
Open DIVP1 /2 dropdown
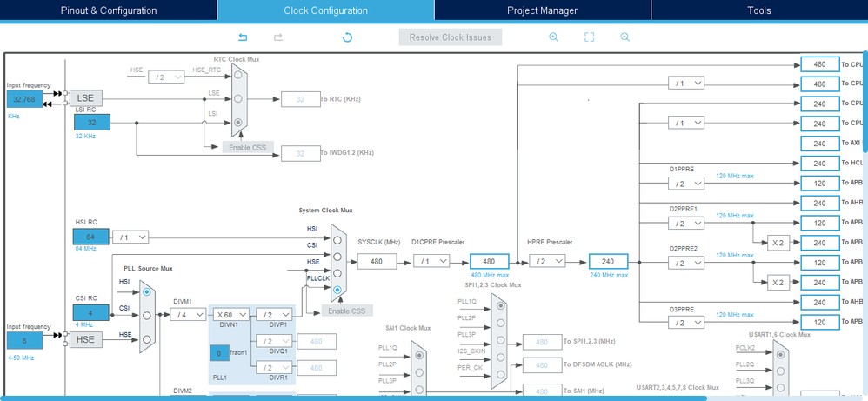tap(274, 315)
